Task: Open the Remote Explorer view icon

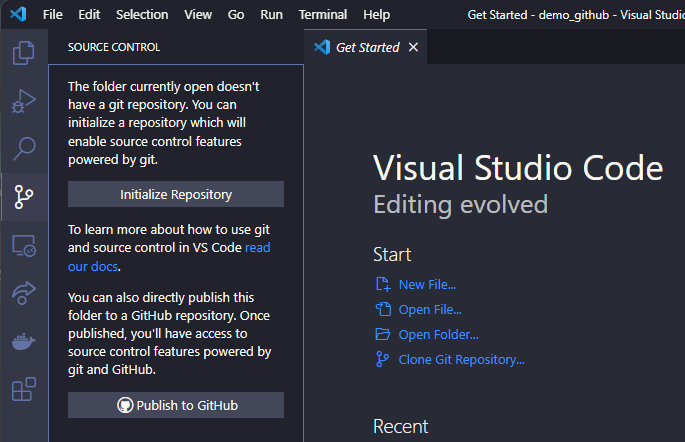Action: coord(24,245)
